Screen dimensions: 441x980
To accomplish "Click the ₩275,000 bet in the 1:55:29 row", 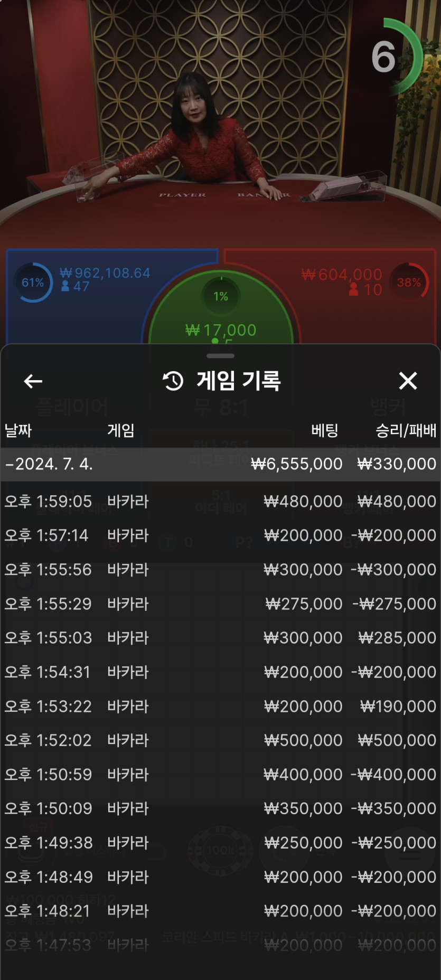I will pos(304,604).
